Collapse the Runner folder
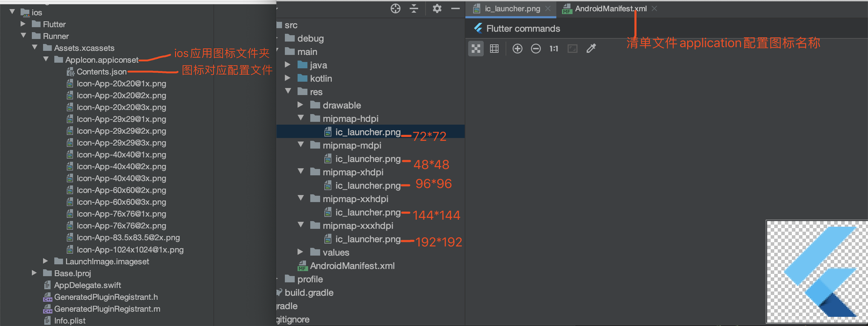The width and height of the screenshot is (868, 326). [24, 36]
